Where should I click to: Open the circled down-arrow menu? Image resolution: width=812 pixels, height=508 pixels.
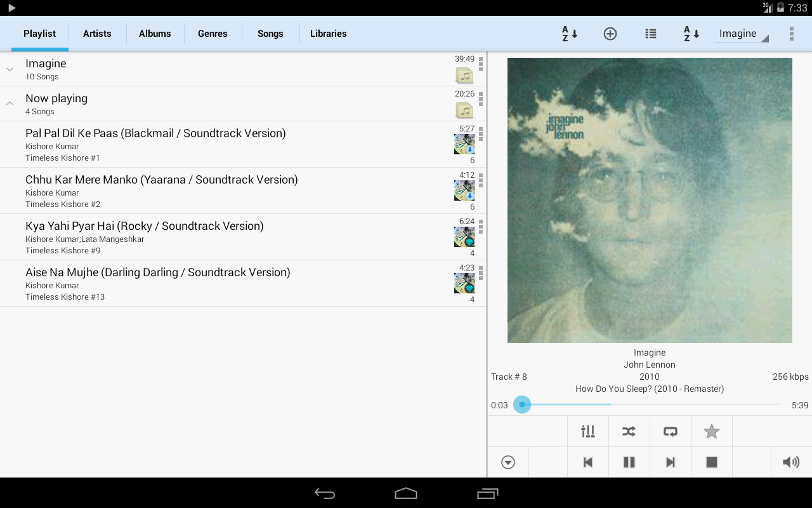pyautogui.click(x=508, y=462)
